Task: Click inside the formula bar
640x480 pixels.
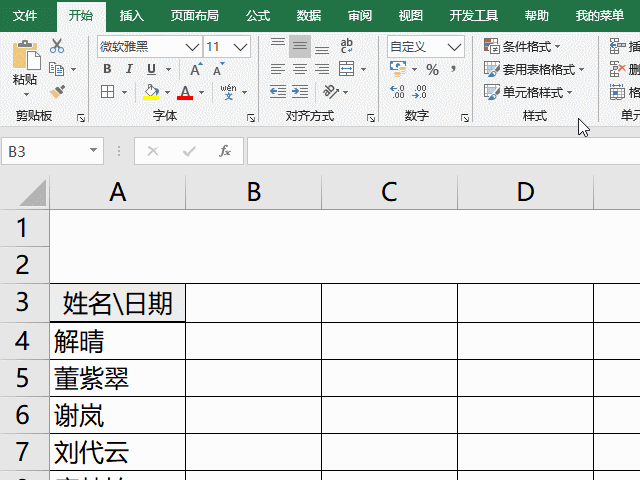Action: [x=444, y=151]
